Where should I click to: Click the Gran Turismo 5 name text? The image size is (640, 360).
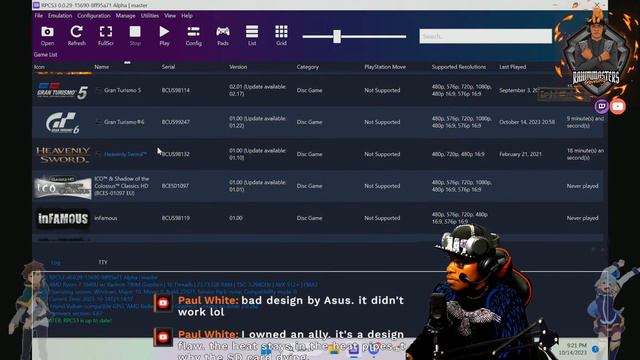coord(122,90)
